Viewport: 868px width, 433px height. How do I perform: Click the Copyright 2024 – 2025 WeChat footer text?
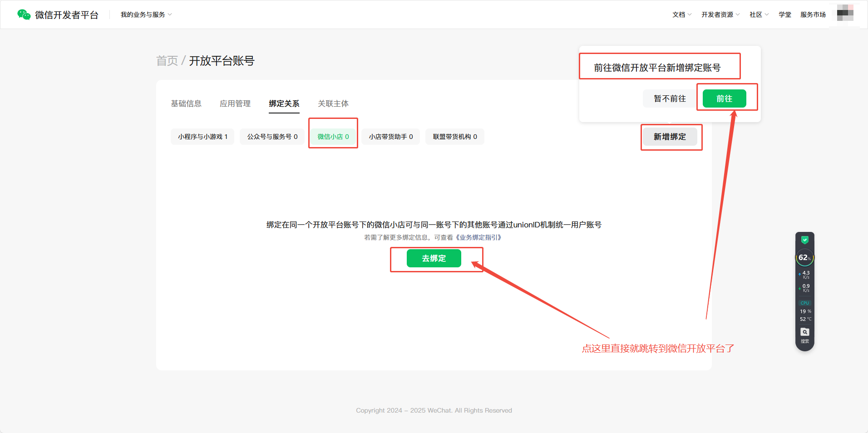[x=434, y=410]
